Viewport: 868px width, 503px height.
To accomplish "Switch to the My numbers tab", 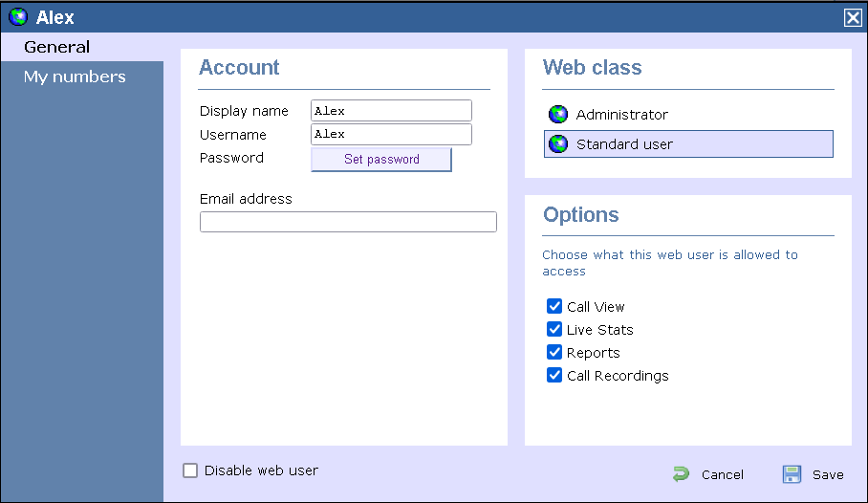I will tap(75, 77).
